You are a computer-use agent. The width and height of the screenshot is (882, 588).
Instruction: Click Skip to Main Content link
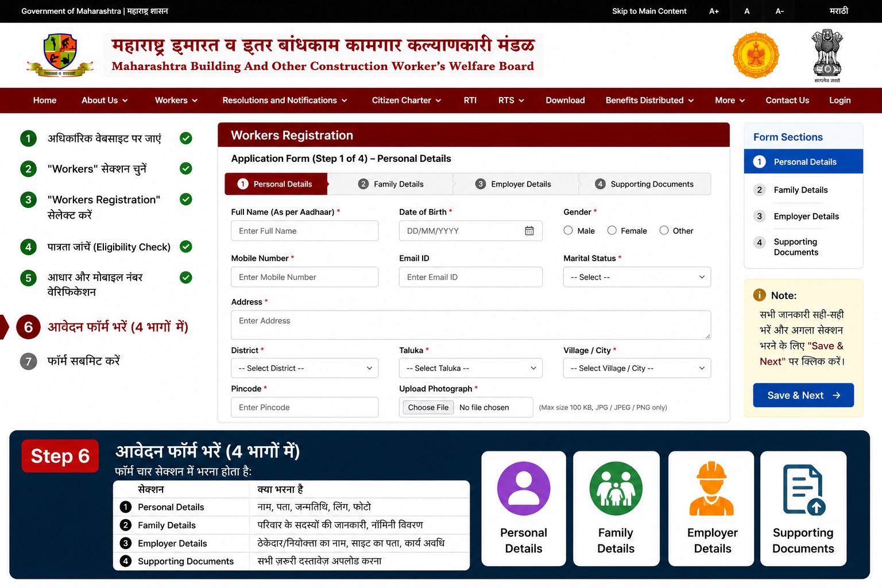tap(649, 11)
